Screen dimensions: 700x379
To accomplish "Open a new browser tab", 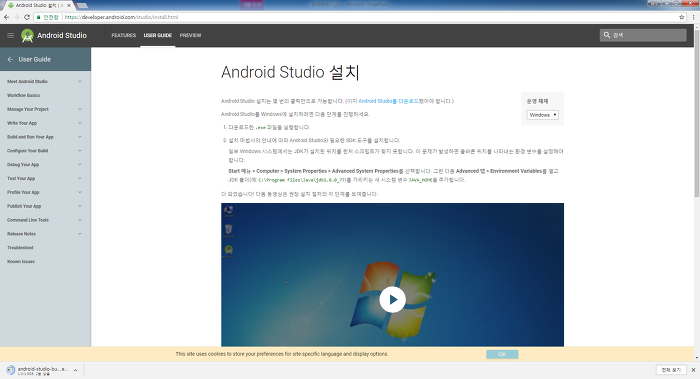I will 82,5.
